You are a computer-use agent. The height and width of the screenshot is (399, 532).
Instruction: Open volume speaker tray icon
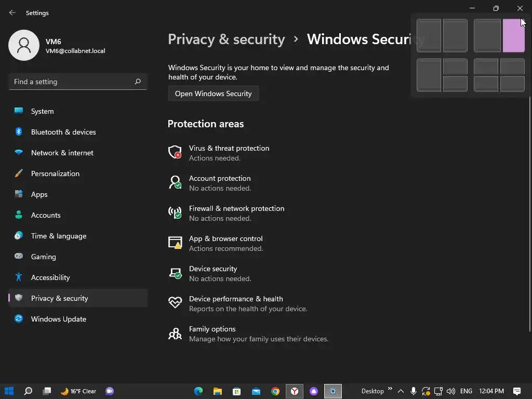[451, 391]
